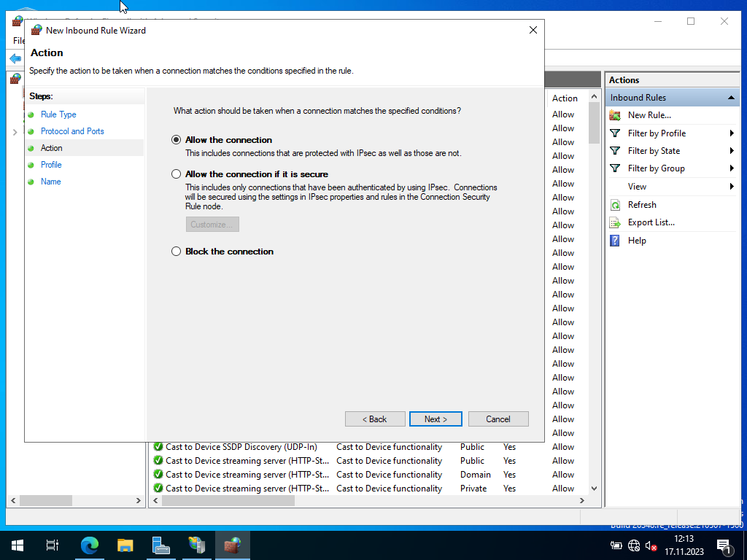Click the network globe tray icon
747x560 pixels.
(634, 545)
